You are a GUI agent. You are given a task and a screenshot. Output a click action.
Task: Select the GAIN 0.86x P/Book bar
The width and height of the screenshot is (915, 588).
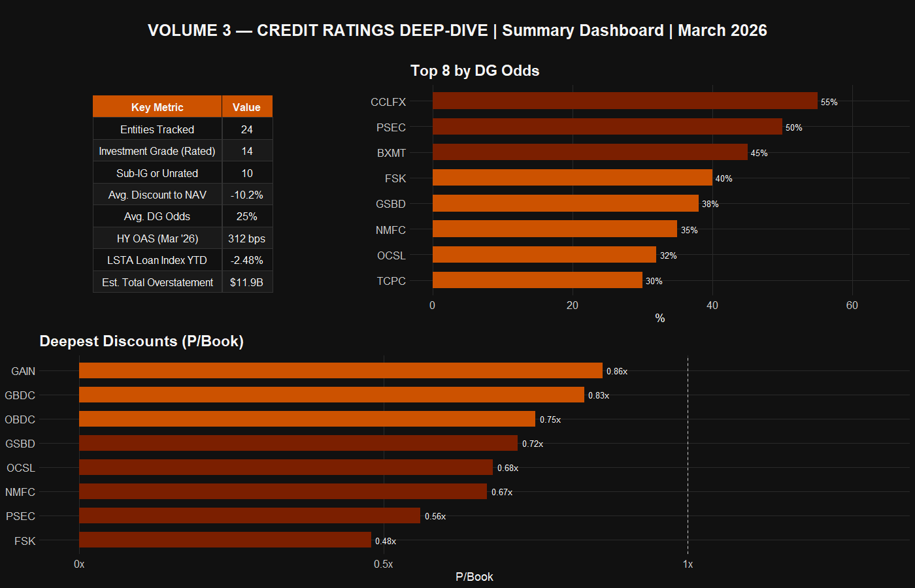[x=340, y=370]
